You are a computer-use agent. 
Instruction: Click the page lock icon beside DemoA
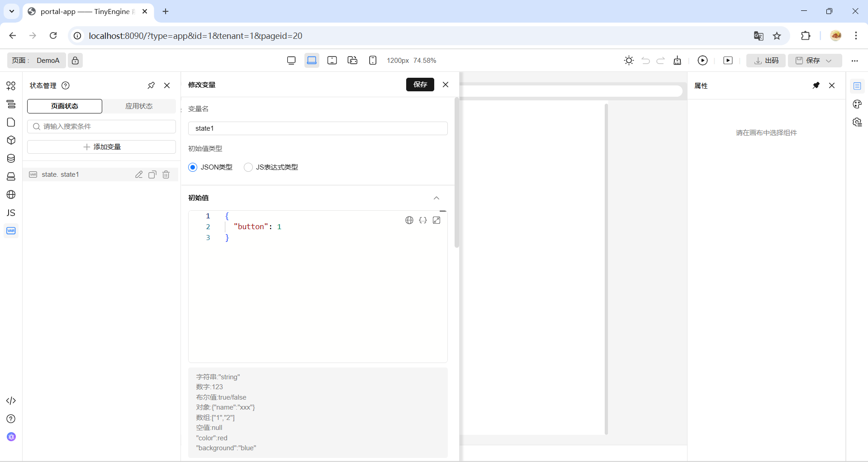(75, 60)
